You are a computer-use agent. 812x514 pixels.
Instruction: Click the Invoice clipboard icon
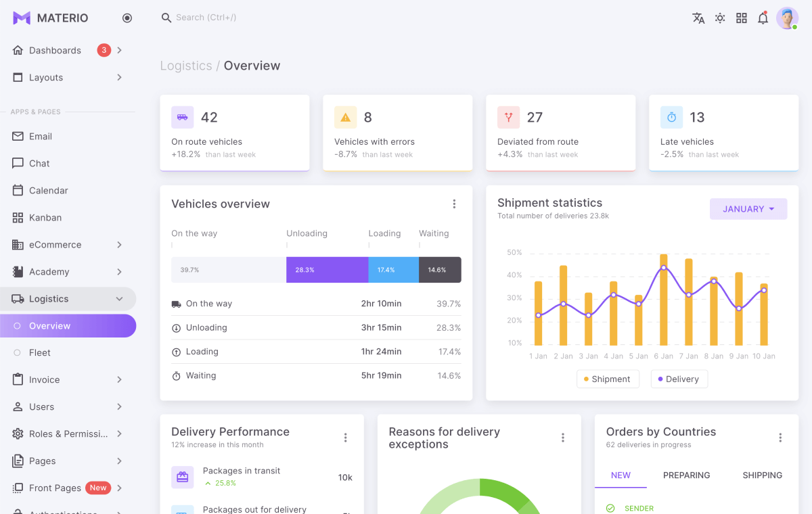[18, 379]
